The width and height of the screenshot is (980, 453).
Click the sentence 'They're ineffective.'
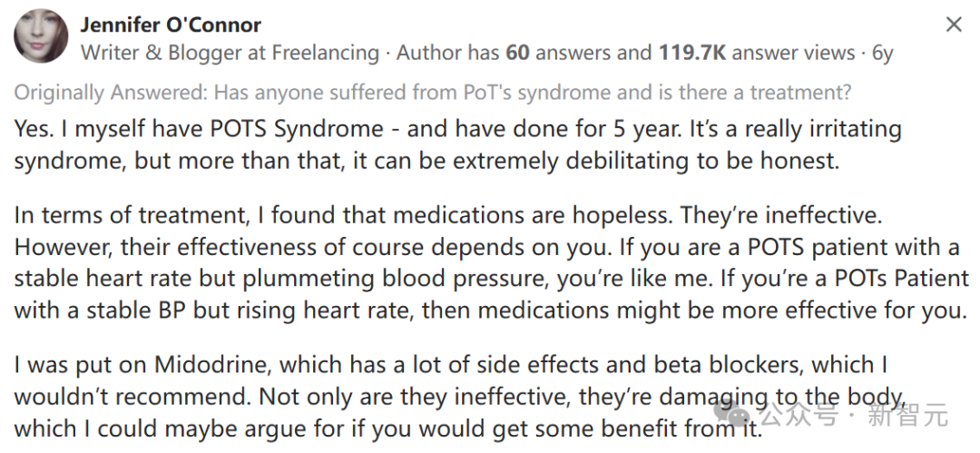point(781,216)
